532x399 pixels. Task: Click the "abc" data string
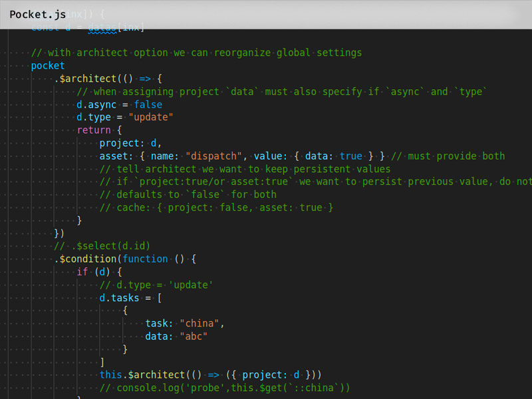194,336
